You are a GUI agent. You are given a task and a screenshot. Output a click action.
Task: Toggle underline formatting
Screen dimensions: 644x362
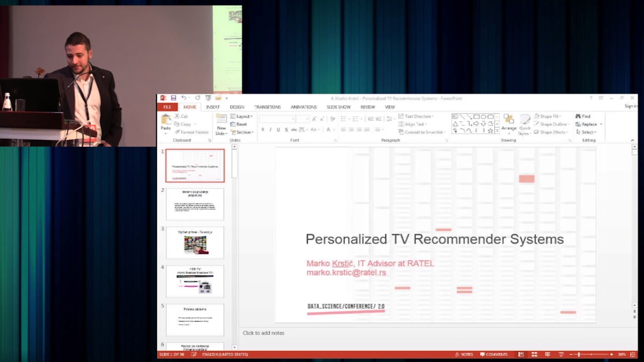278,130
